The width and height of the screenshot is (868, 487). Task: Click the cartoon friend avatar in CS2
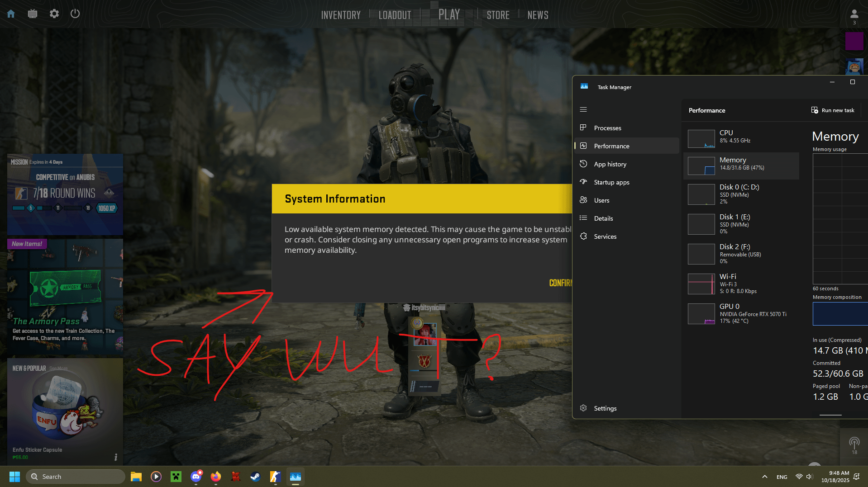pos(854,67)
